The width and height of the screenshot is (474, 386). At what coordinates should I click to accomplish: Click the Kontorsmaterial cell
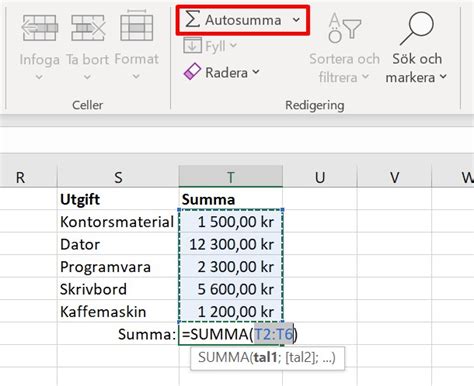[x=118, y=221]
